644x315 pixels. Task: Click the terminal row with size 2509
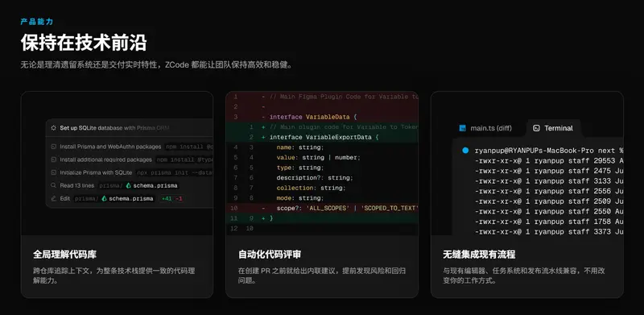tap(549, 201)
